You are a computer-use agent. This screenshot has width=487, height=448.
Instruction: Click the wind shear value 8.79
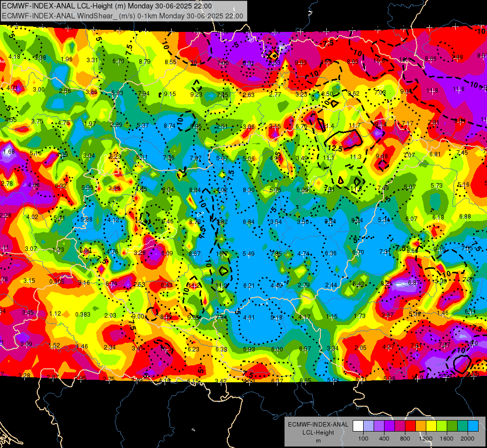[x=145, y=61]
